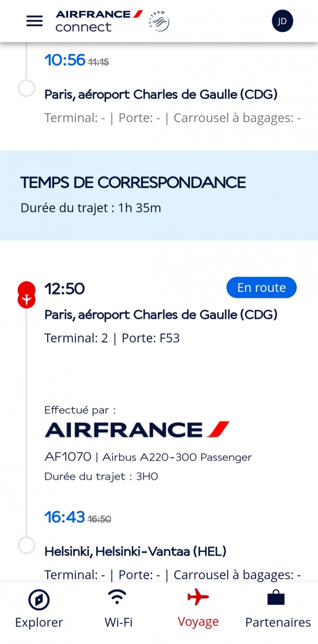This screenshot has width=318, height=644.
Task: Select the red airplane Voyage icon
Action: point(198,597)
